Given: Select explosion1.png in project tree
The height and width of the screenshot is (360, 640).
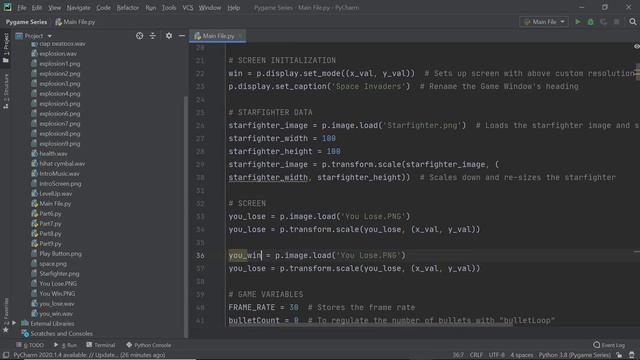Looking at the screenshot, I should pyautogui.click(x=60, y=64).
